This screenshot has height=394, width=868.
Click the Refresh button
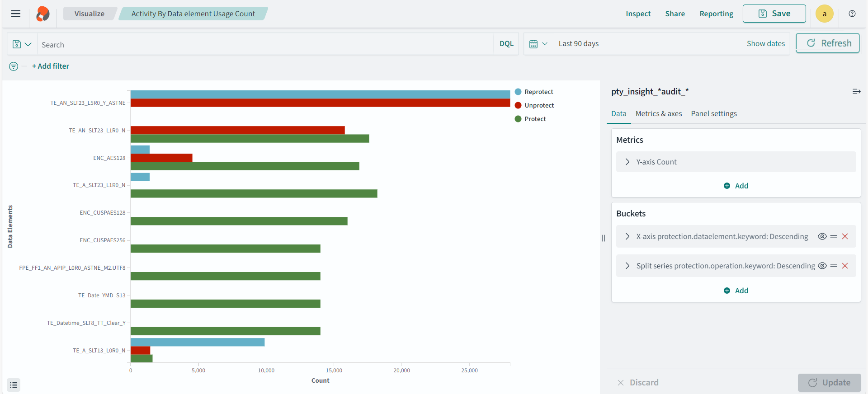[827, 43]
